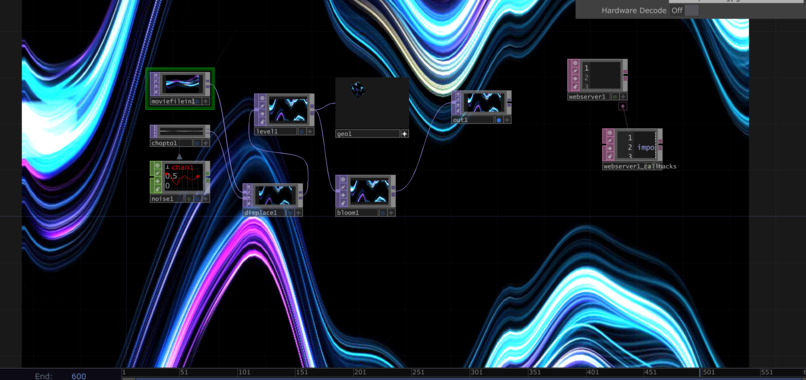The width and height of the screenshot is (806, 380).
Task: Toggle clone immune flag on level1 node
Action: 262,105
